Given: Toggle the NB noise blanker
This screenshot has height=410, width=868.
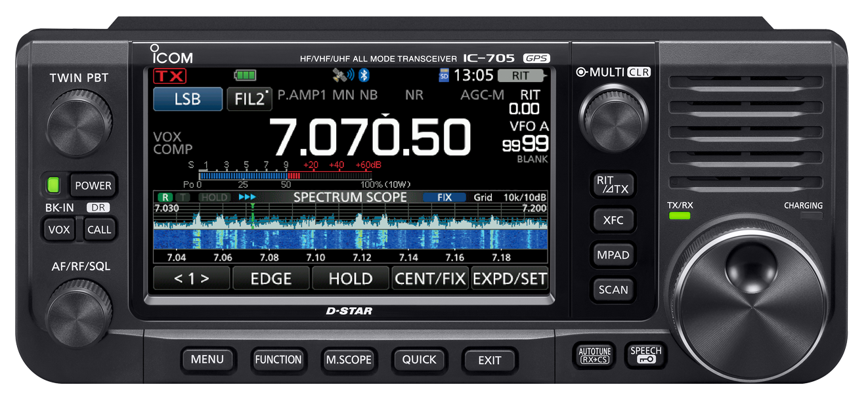Looking at the screenshot, I should 368,95.
